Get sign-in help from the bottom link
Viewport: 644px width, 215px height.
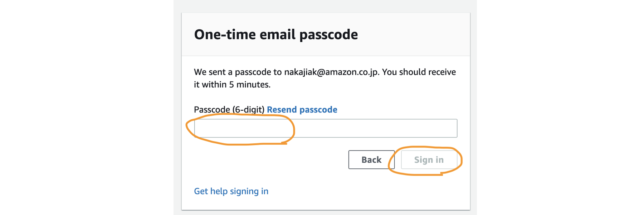pyautogui.click(x=231, y=191)
